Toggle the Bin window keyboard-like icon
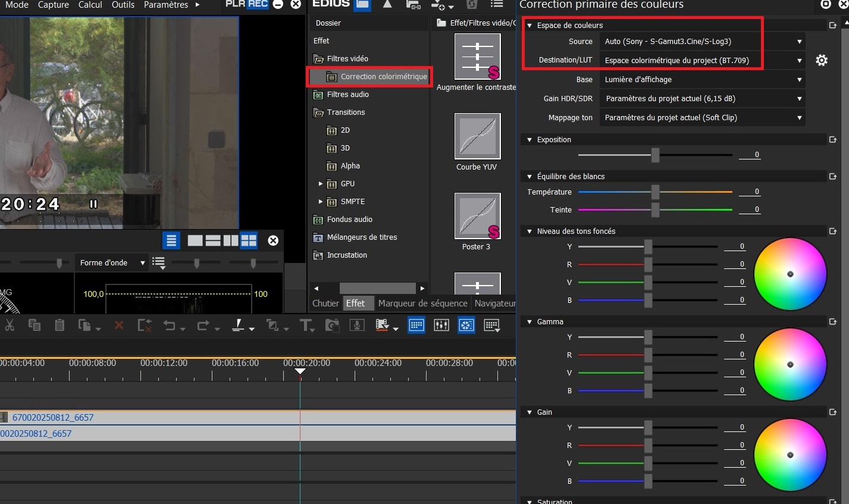This screenshot has height=504, width=849. pyautogui.click(x=416, y=325)
